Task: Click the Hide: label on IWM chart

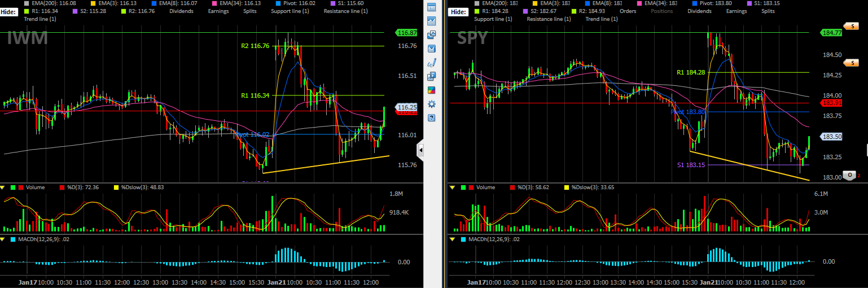Action: click(9, 11)
